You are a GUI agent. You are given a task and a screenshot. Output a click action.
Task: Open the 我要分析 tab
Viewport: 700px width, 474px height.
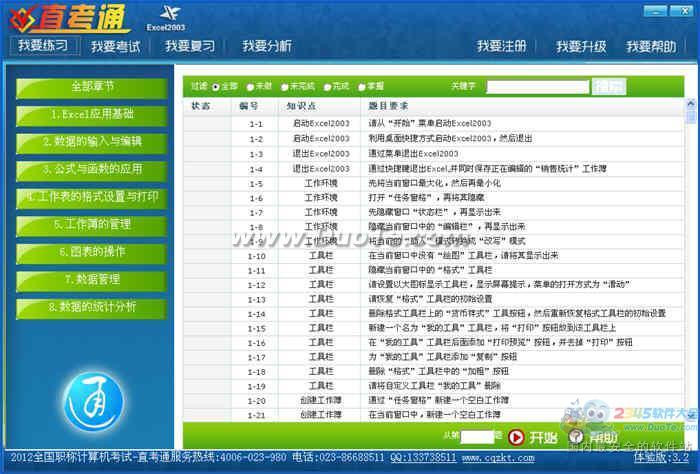click(267, 46)
